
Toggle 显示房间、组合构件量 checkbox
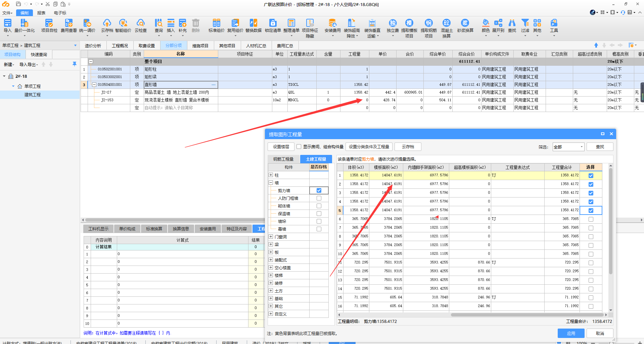299,147
